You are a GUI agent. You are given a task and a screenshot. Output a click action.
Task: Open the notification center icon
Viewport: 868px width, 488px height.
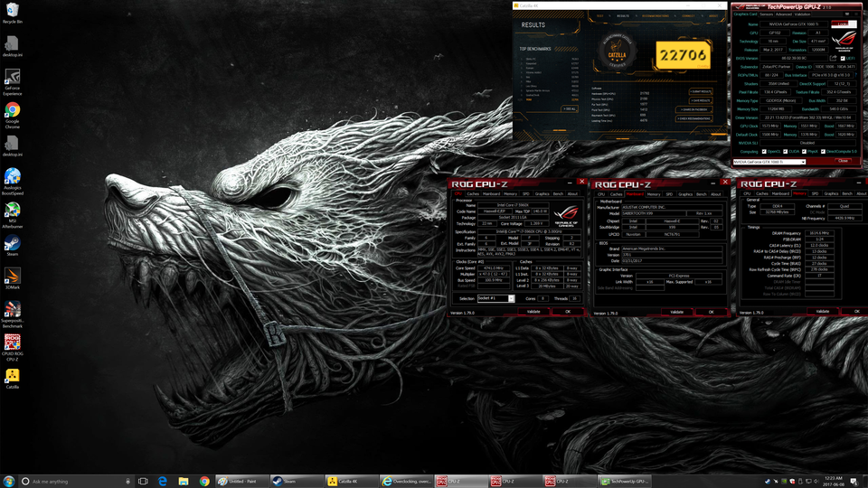point(854,482)
